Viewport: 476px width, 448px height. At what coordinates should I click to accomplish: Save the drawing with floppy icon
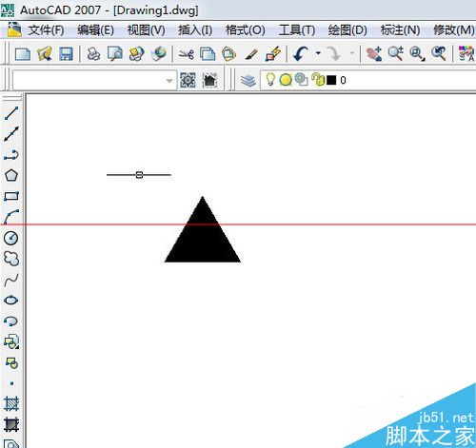tap(66, 53)
